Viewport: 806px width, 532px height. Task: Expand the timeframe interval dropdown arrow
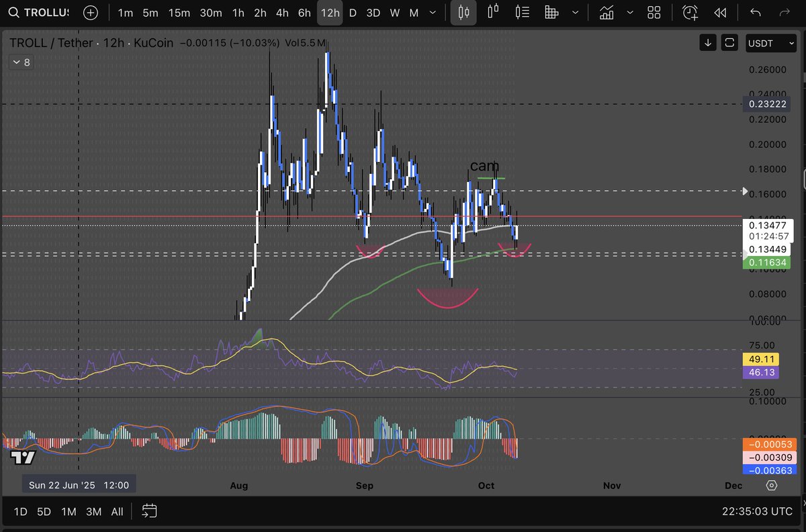click(433, 13)
